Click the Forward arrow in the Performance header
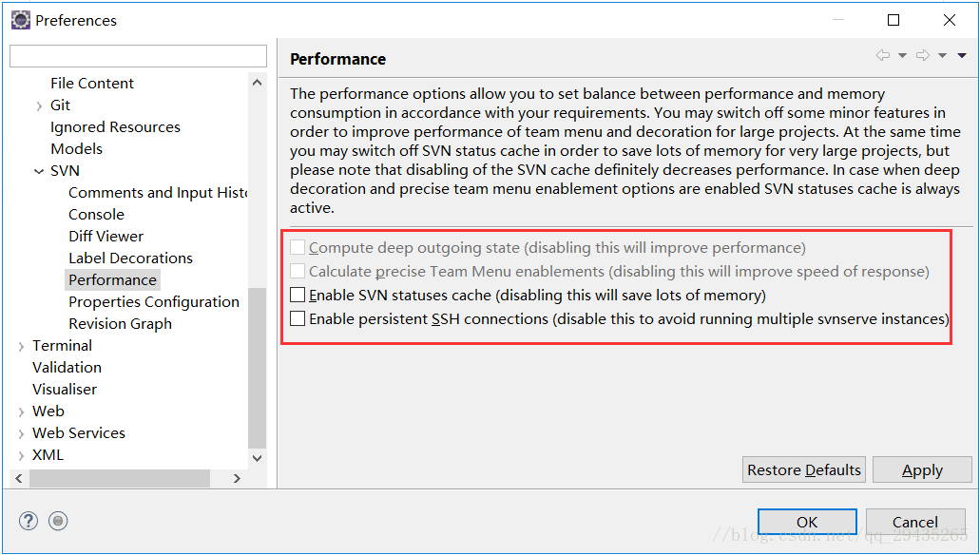980x555 pixels. point(922,56)
